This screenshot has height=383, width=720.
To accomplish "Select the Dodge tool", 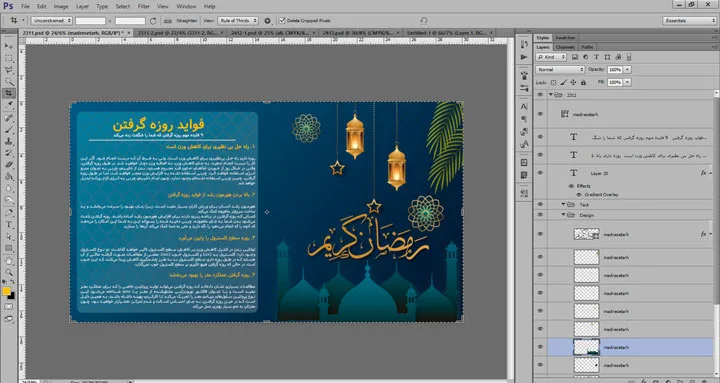I will click(9, 200).
